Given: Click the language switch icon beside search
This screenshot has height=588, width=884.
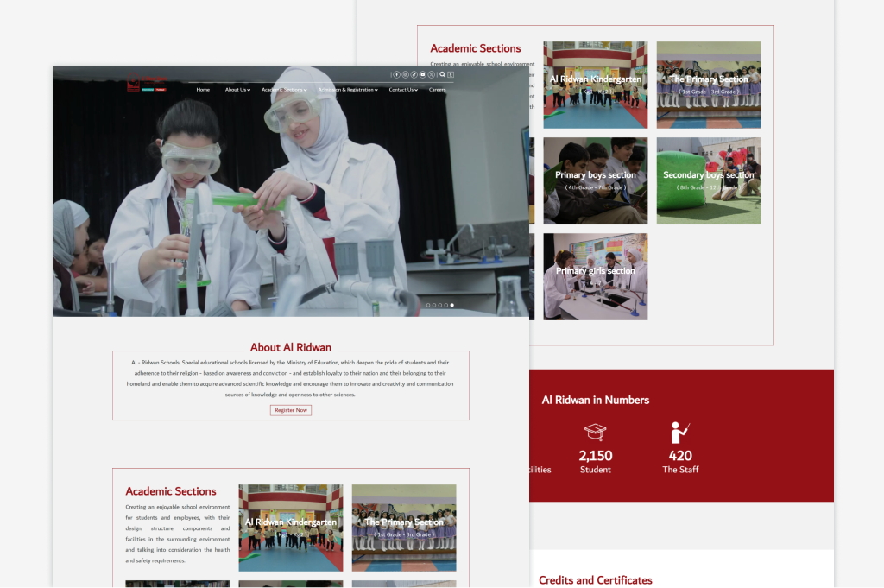Looking at the screenshot, I should tap(451, 74).
